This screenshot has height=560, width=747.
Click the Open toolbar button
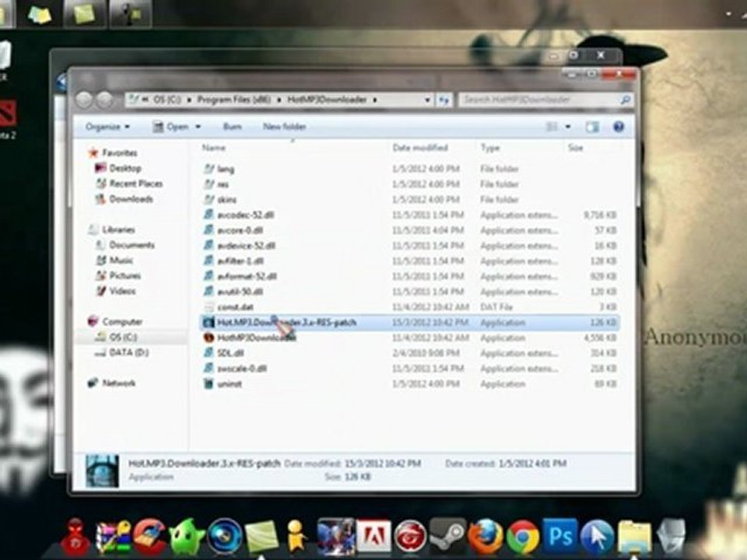pyautogui.click(x=171, y=127)
